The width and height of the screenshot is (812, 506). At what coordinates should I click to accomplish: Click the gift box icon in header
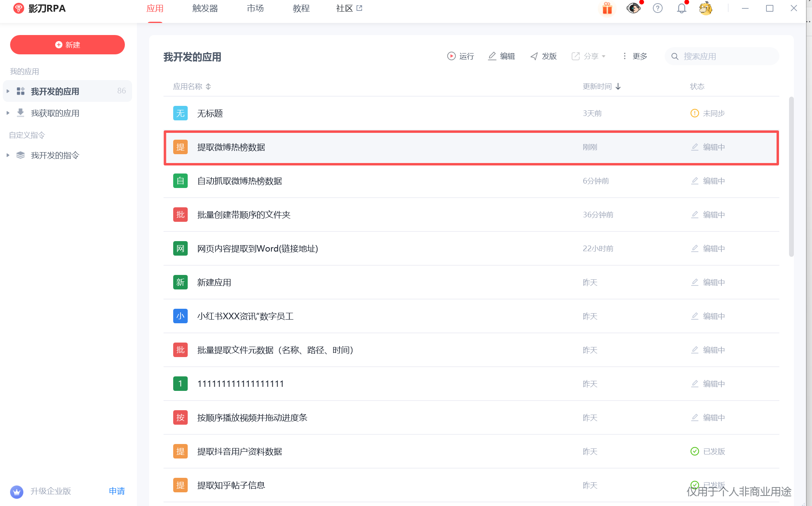tap(607, 8)
